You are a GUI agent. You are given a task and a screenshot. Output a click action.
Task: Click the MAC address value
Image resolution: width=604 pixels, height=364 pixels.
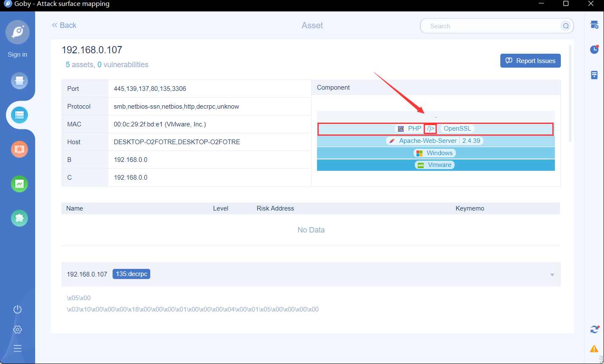[160, 124]
